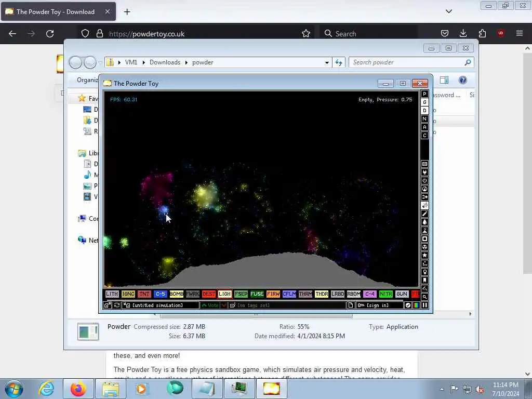The width and height of the screenshot is (532, 399).
Task: Expand the VM1 breadcrumb arrow in Explorer
Action: (144, 62)
